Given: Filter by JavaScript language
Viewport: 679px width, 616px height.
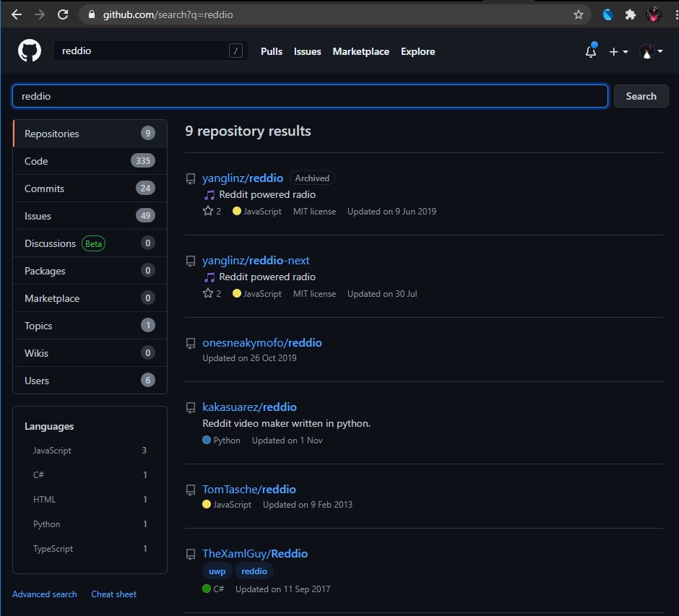Looking at the screenshot, I should coord(90,450).
